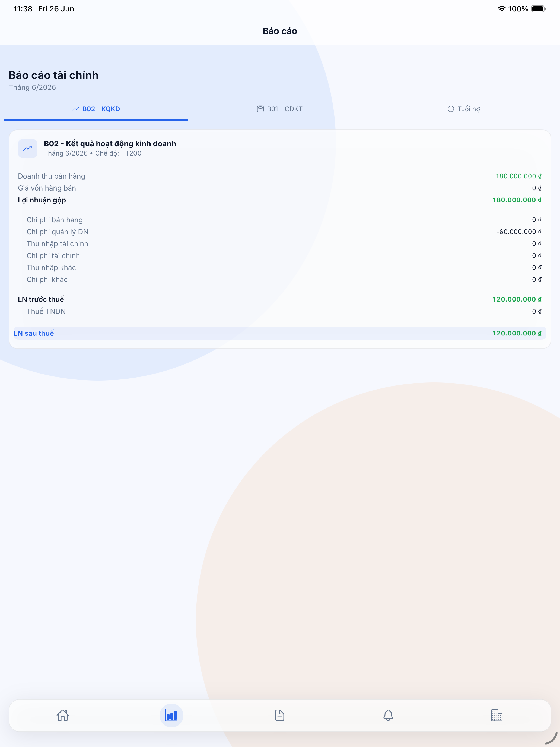The image size is (560, 747).
Task: Open the Notifications bell icon
Action: 388,715
